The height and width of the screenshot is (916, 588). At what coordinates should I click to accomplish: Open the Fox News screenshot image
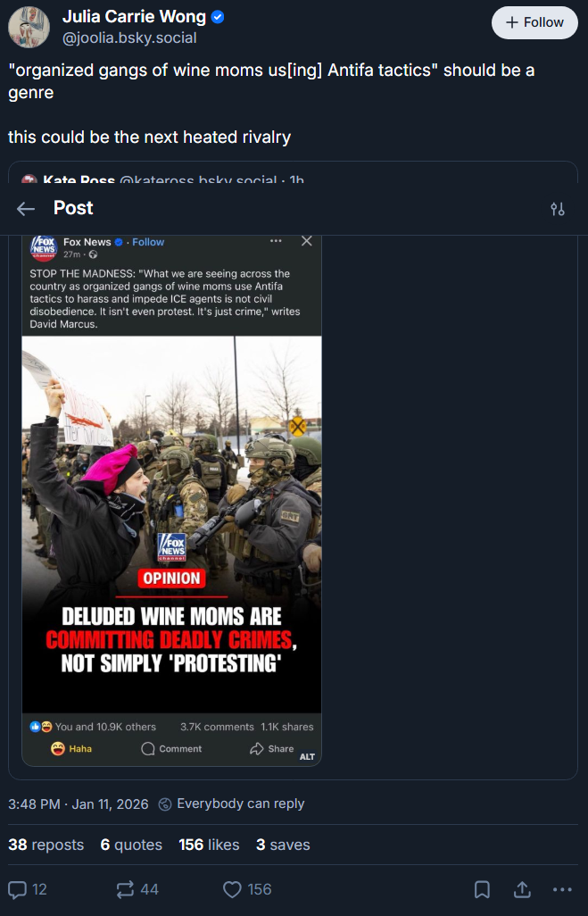[x=171, y=500]
